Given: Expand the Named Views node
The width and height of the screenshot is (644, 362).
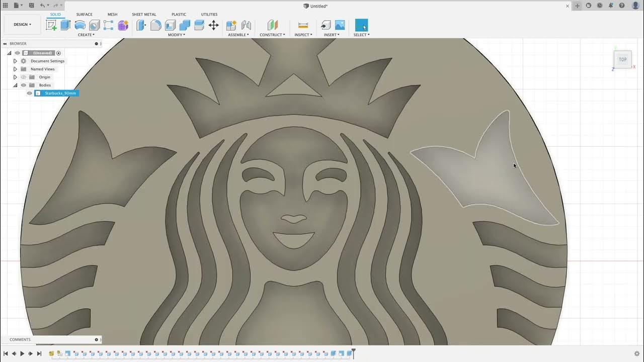Looking at the screenshot, I should click(x=15, y=69).
